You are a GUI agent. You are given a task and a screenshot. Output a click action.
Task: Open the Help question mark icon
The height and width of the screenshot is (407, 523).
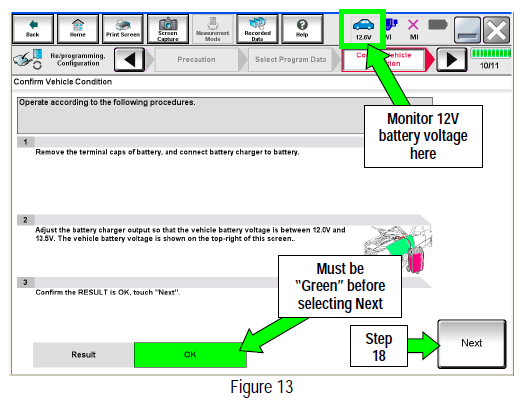302,29
